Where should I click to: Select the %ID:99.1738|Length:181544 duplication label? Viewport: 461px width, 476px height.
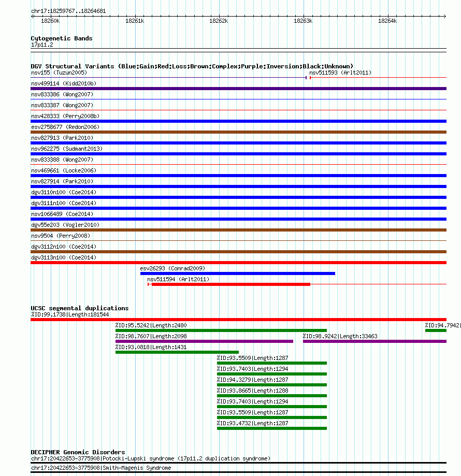click(x=70, y=314)
